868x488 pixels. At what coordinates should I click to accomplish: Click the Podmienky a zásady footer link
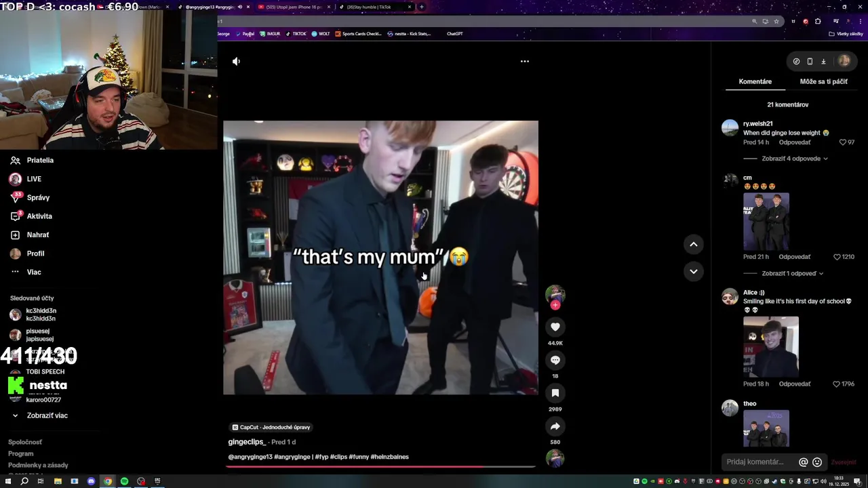tap(38, 465)
